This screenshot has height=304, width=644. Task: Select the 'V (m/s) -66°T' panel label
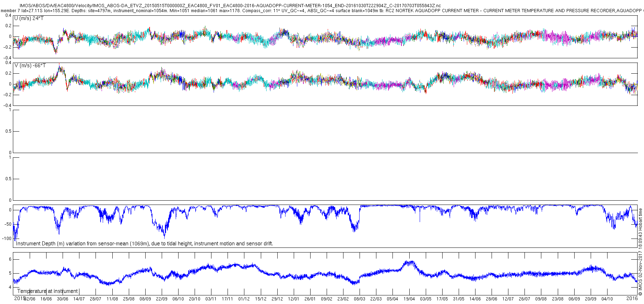point(30,65)
